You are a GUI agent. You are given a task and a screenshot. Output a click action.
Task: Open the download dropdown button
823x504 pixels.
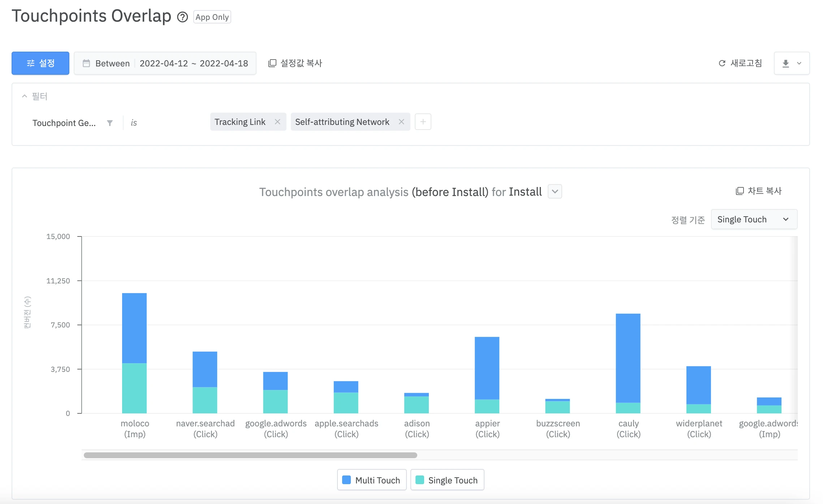point(791,64)
